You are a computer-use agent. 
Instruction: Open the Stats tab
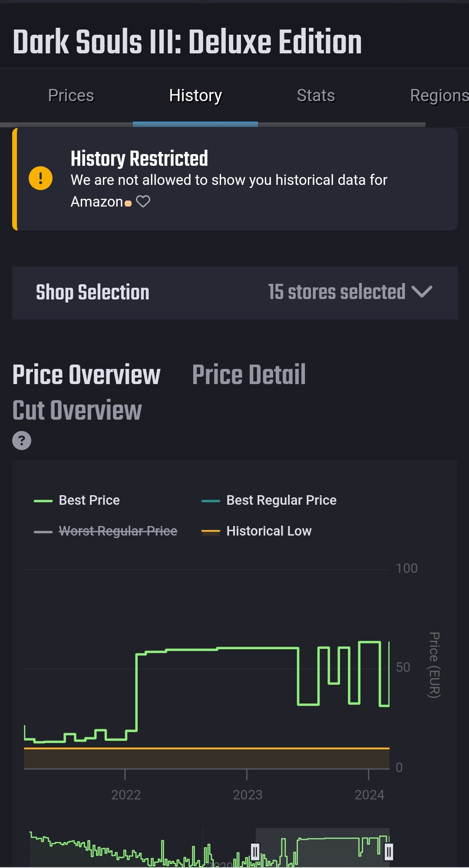(316, 96)
